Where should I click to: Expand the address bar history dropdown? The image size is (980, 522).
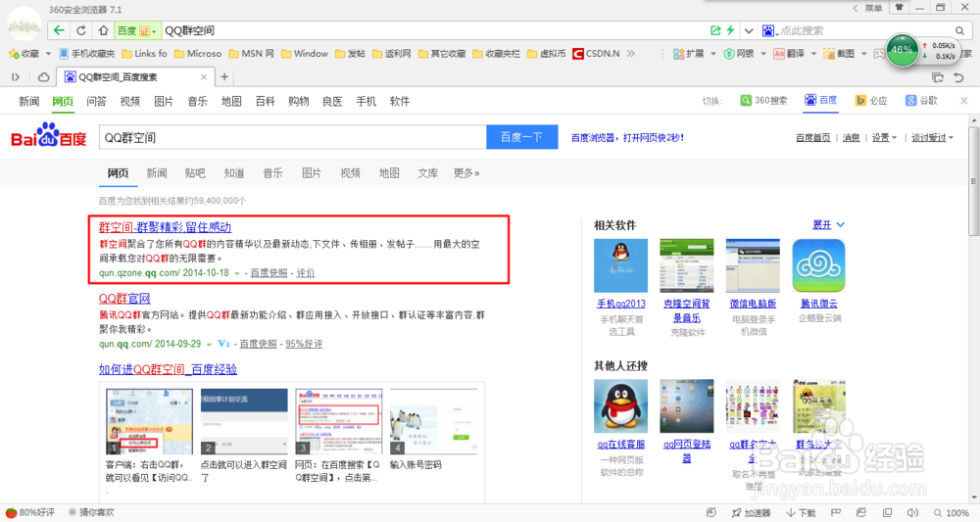point(749,30)
